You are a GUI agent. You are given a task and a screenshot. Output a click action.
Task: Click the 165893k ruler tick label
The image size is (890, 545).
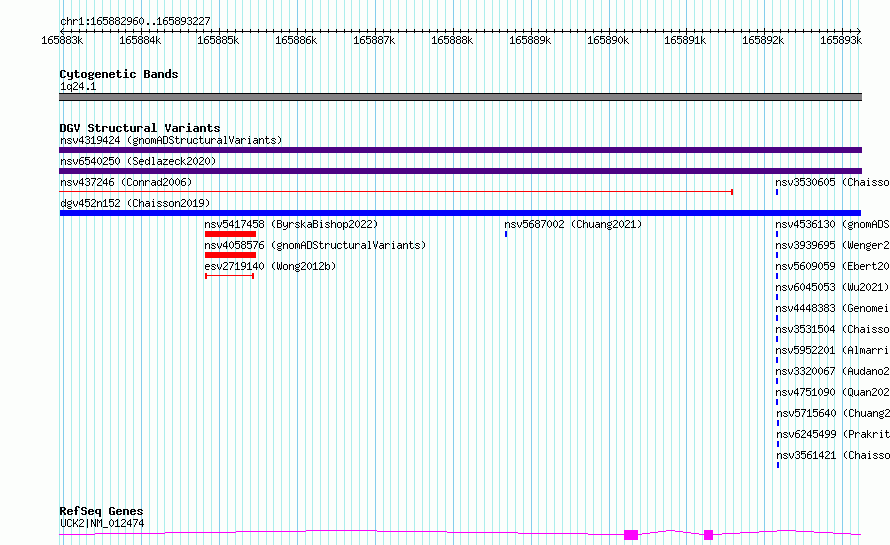(x=841, y=40)
